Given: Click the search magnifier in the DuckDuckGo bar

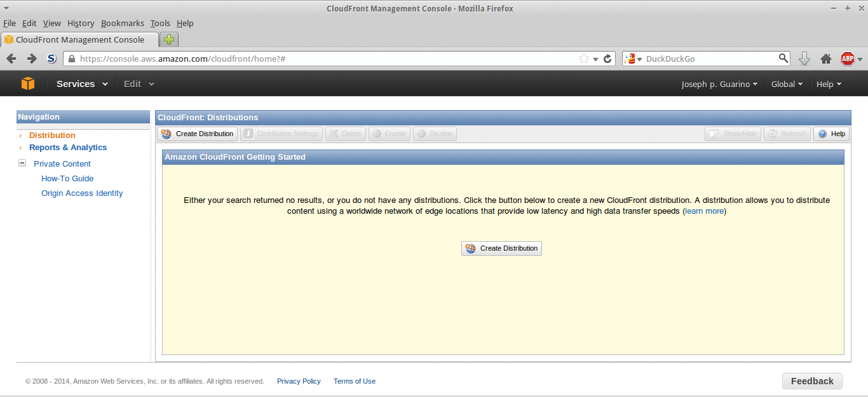Looking at the screenshot, I should (783, 58).
